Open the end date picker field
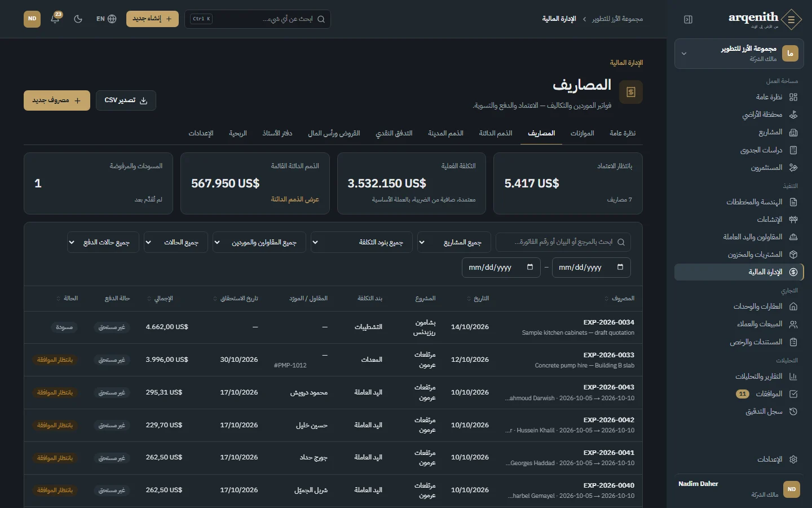The width and height of the screenshot is (812, 508). [501, 268]
